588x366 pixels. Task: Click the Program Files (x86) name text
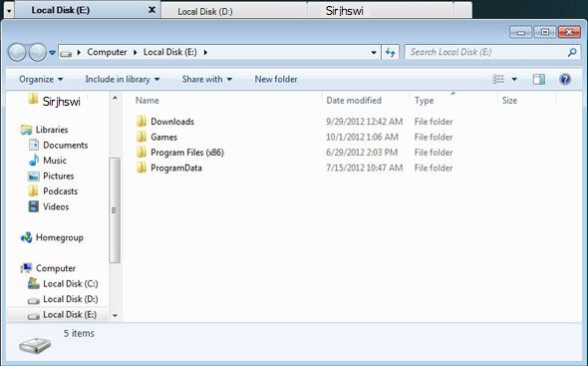coord(187,152)
